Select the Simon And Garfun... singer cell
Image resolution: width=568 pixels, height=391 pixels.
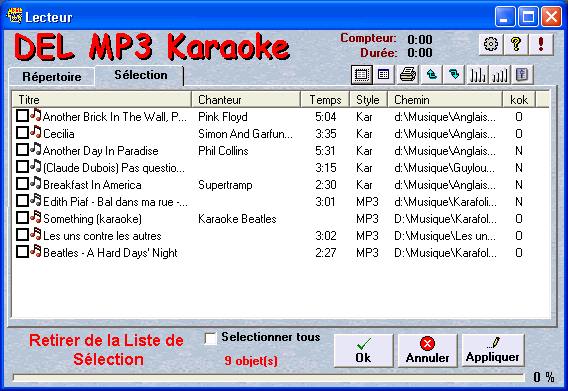pyautogui.click(x=245, y=134)
